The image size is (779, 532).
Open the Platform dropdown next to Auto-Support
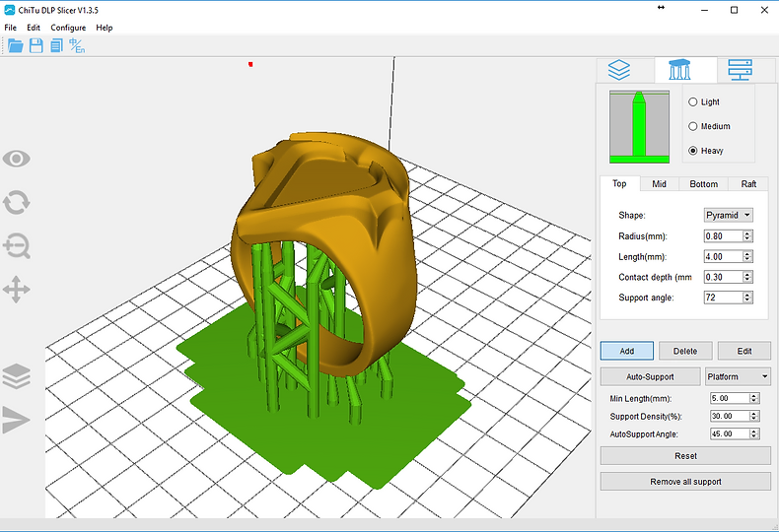pos(738,376)
